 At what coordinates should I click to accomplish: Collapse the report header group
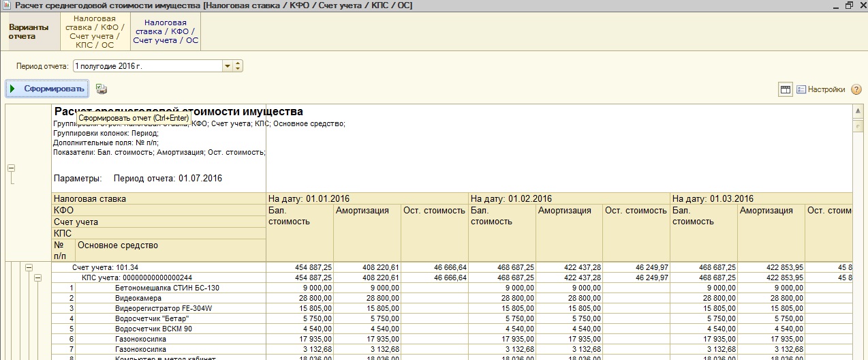[11, 168]
